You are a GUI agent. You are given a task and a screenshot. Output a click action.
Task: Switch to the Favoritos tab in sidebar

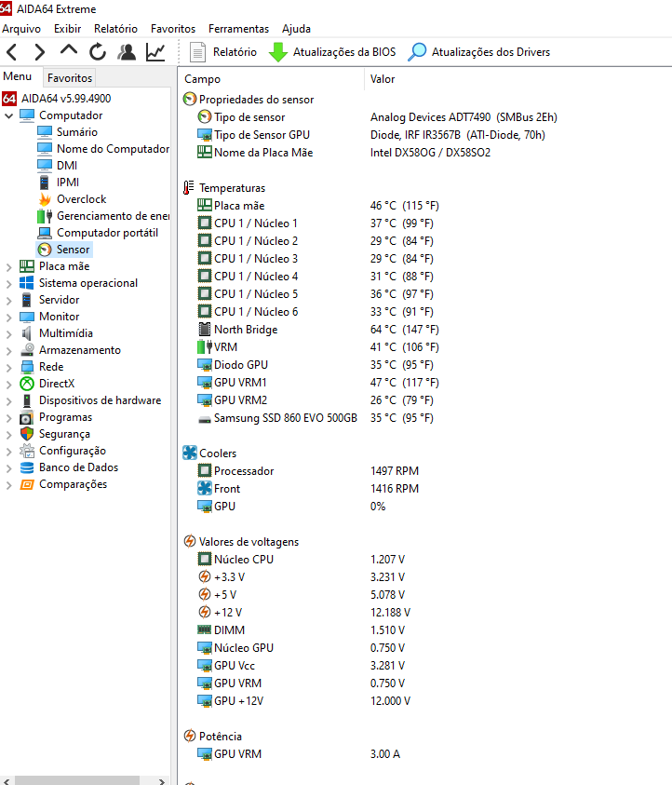pos(70,78)
